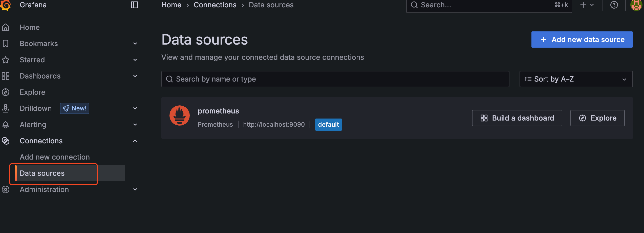Click the Prometheus type label text
This screenshot has width=644, height=233.
(x=215, y=125)
